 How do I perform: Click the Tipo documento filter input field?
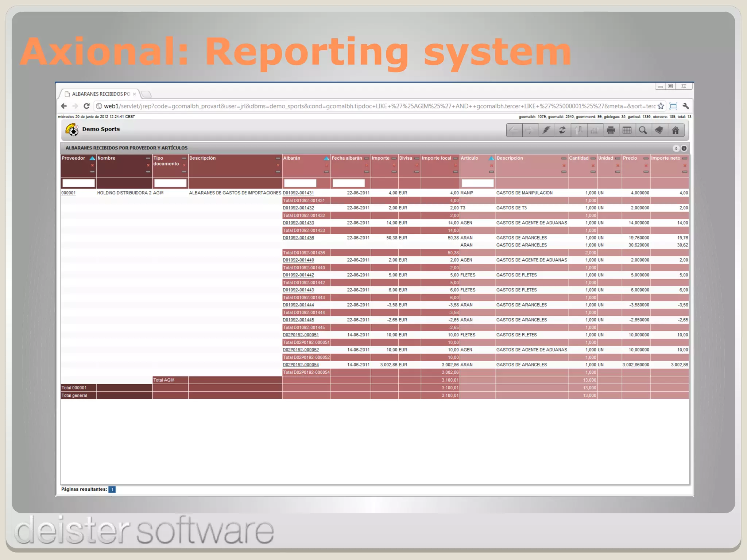click(x=170, y=183)
